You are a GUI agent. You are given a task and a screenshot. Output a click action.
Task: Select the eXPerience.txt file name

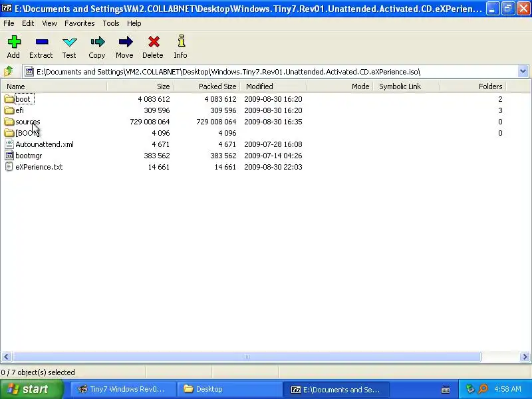[39, 167]
